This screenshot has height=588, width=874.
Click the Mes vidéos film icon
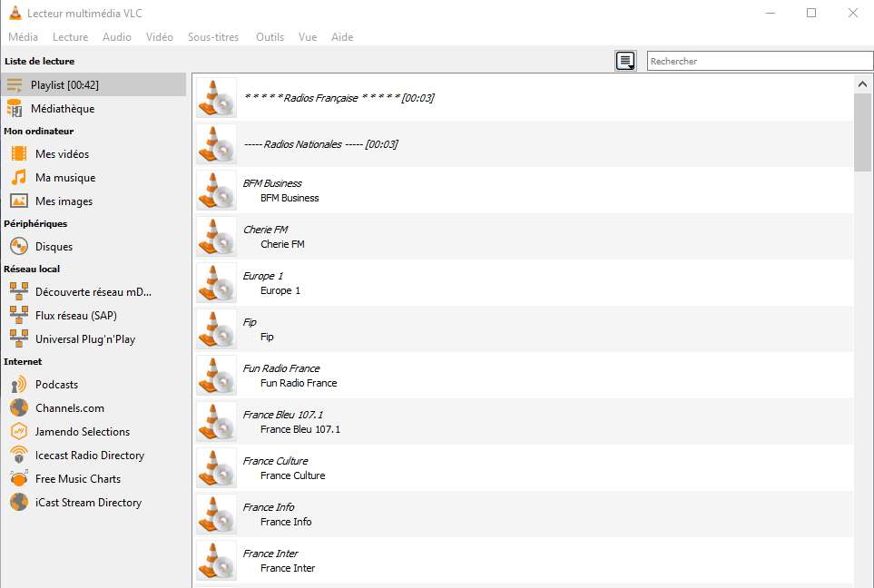pyautogui.click(x=19, y=154)
